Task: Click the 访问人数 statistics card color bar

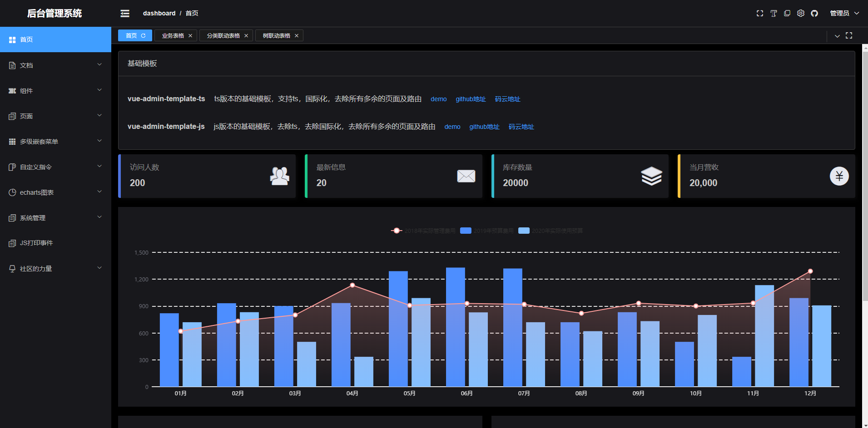Action: pyautogui.click(x=119, y=176)
